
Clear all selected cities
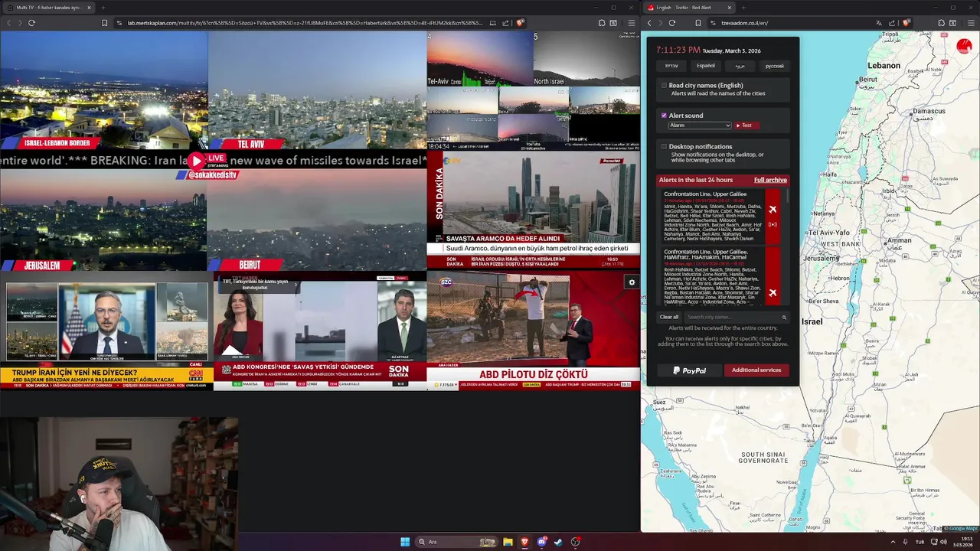click(669, 317)
